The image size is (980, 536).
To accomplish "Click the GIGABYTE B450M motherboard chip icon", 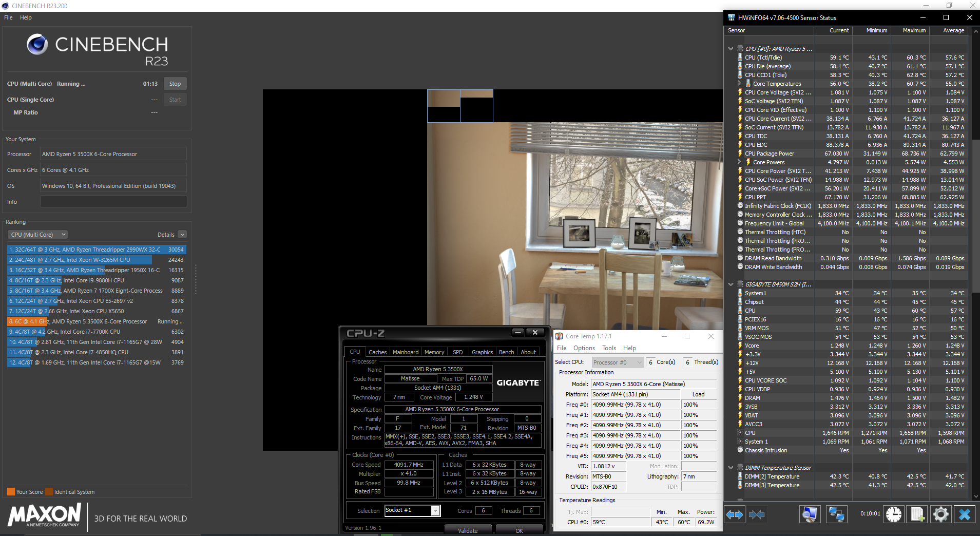I will pyautogui.click(x=740, y=284).
